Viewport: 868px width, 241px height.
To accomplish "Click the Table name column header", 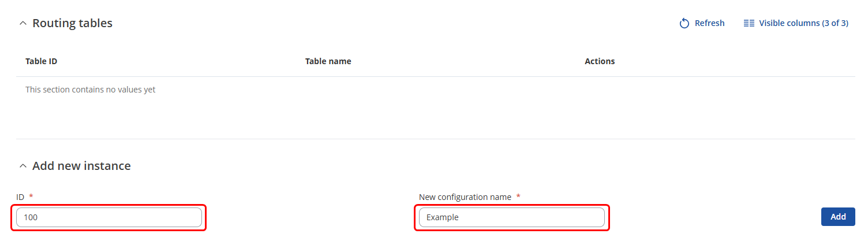I will [x=328, y=61].
